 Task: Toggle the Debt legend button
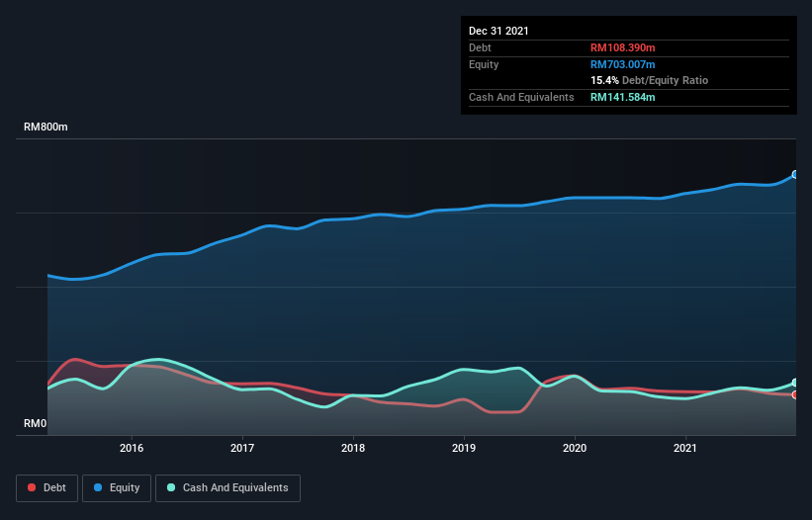coord(46,488)
